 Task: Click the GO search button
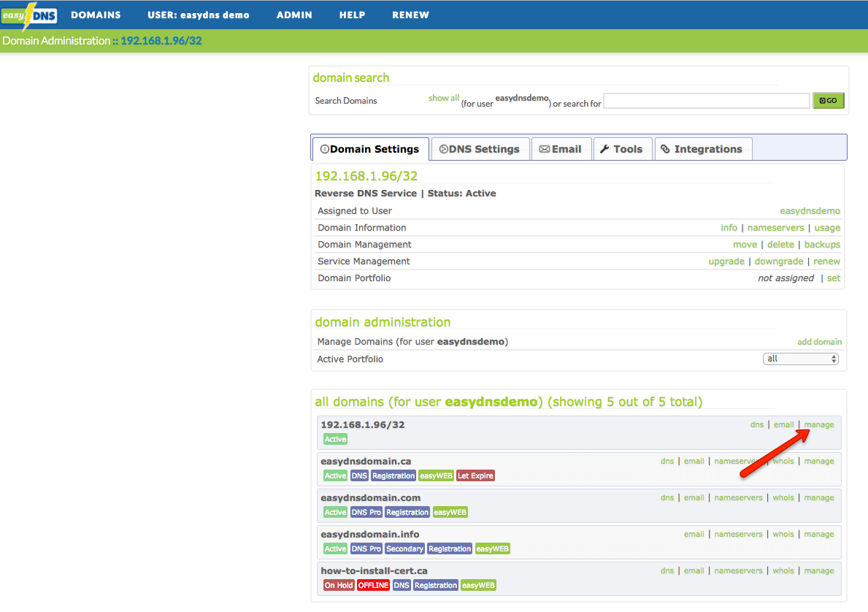point(828,101)
